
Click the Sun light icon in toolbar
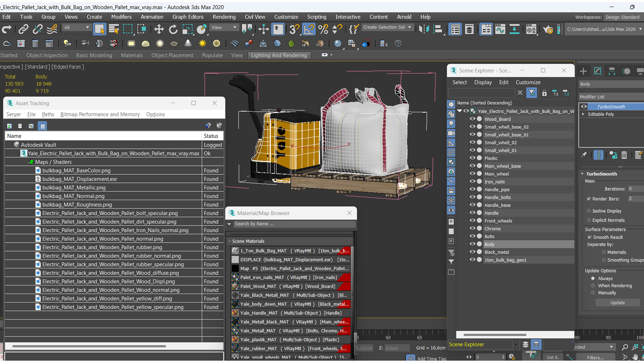(202, 44)
